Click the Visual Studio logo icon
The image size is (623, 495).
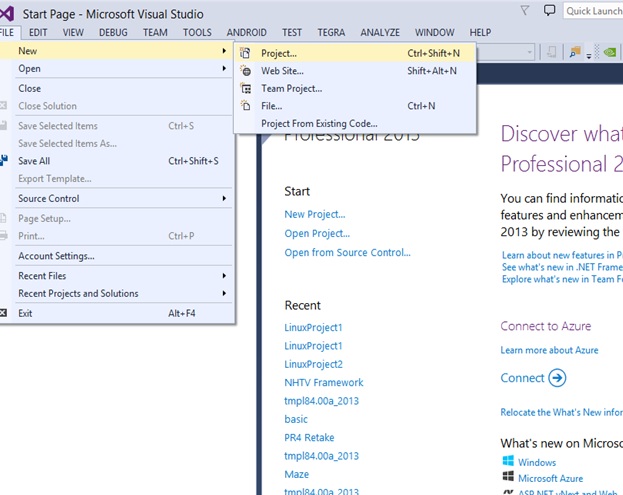tap(7, 14)
